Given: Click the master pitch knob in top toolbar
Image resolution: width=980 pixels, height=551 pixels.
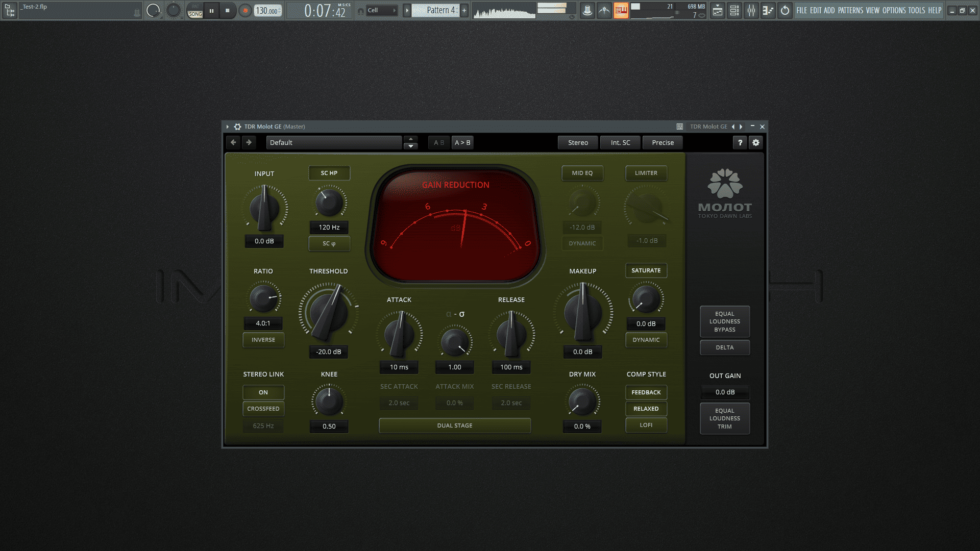Looking at the screenshot, I should tap(174, 10).
